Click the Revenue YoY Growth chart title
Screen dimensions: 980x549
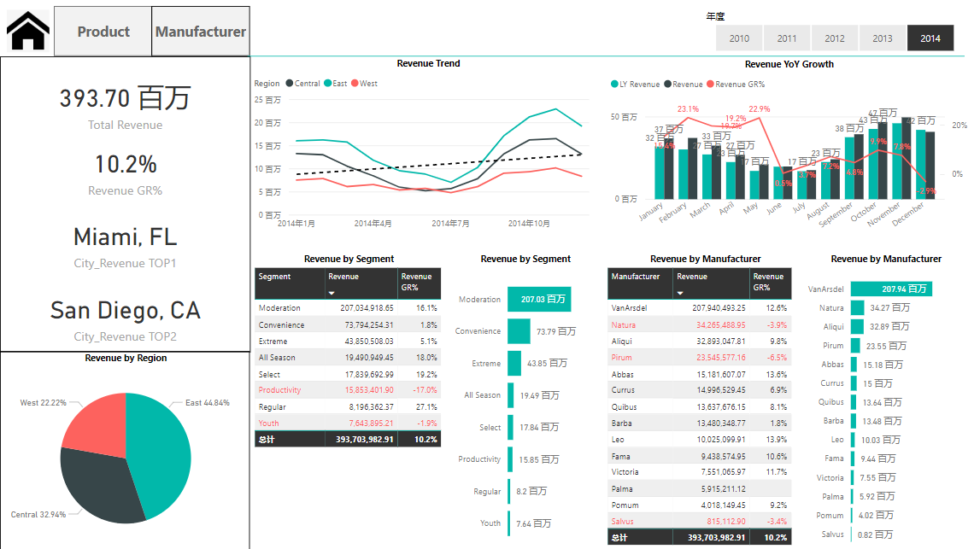(x=789, y=64)
